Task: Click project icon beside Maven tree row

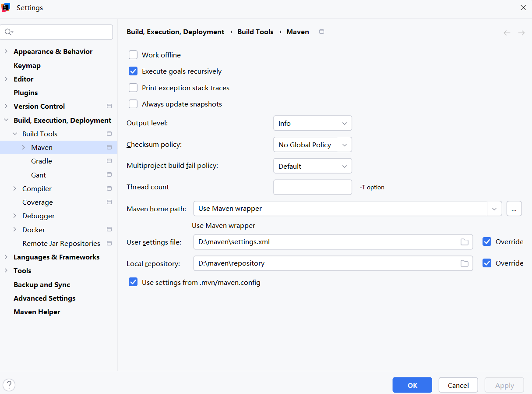Action: point(109,147)
